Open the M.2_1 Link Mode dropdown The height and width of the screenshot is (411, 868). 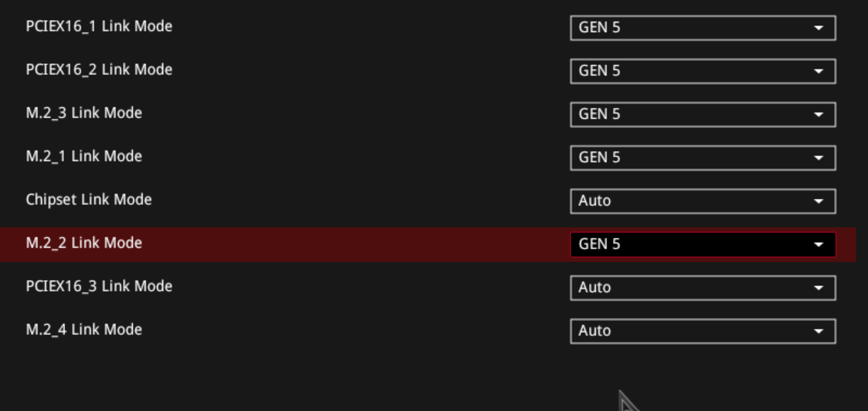702,158
